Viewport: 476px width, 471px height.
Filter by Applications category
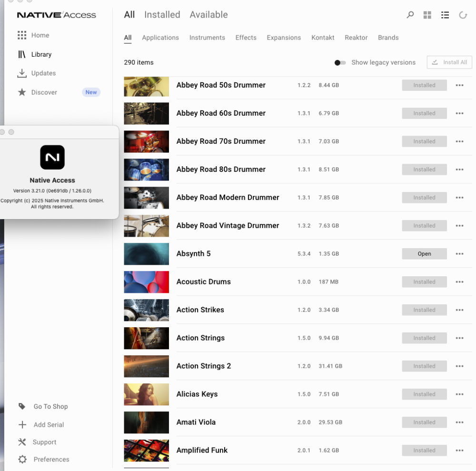coord(160,38)
